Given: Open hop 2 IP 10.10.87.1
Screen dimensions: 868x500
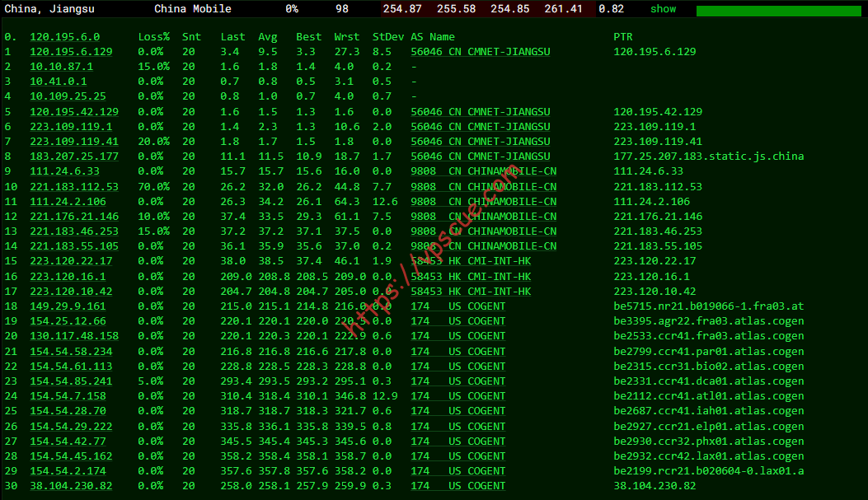Looking at the screenshot, I should coord(62,67).
